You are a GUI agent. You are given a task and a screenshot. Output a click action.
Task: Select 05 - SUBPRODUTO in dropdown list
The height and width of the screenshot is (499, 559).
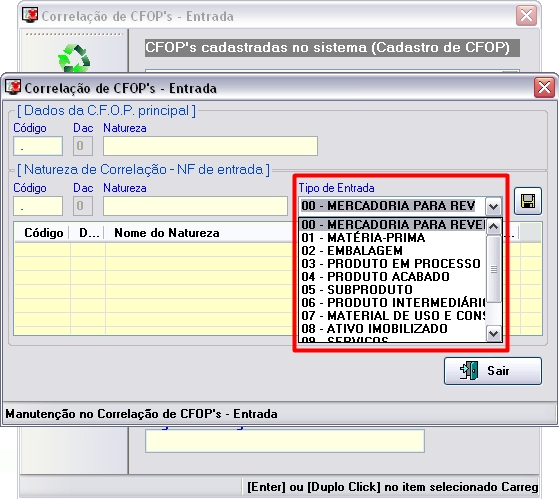(x=393, y=289)
